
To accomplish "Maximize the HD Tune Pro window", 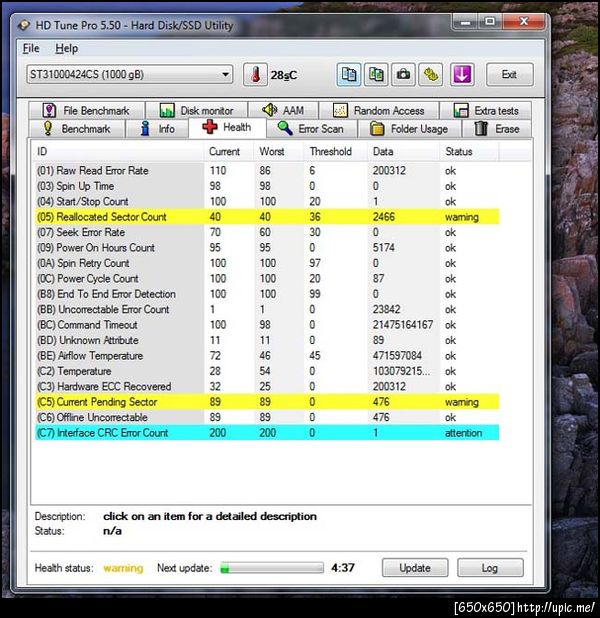I will pyautogui.click(x=490, y=21).
